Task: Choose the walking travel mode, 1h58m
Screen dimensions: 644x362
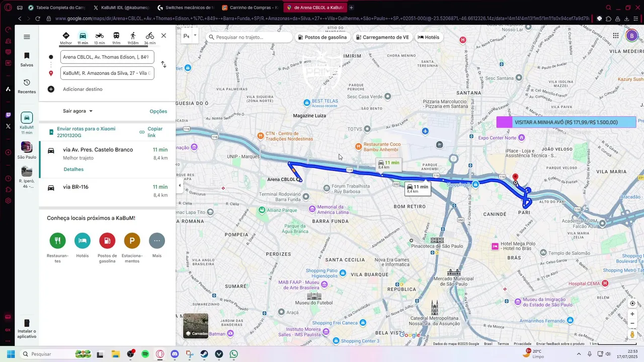Action: [x=133, y=38]
